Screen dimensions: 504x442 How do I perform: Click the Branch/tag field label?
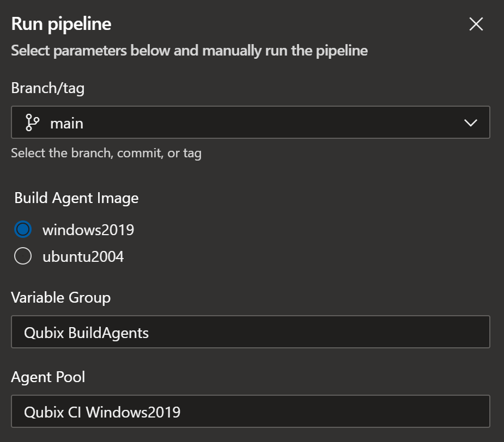tap(47, 88)
